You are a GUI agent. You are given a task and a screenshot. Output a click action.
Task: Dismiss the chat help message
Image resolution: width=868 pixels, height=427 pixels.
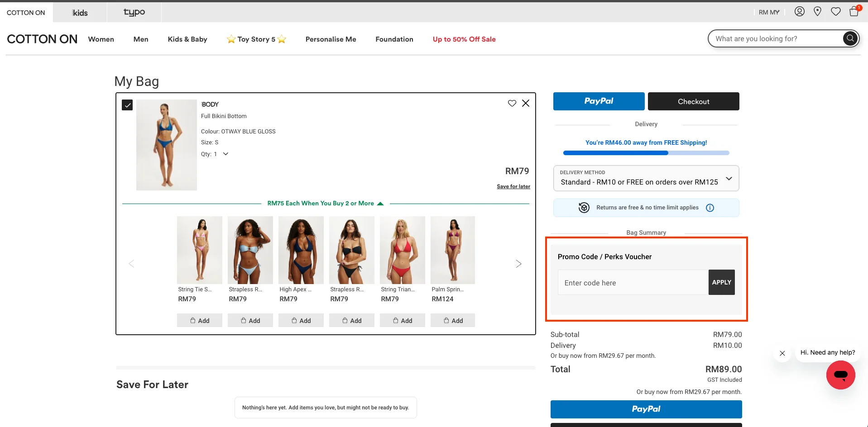coord(782,353)
